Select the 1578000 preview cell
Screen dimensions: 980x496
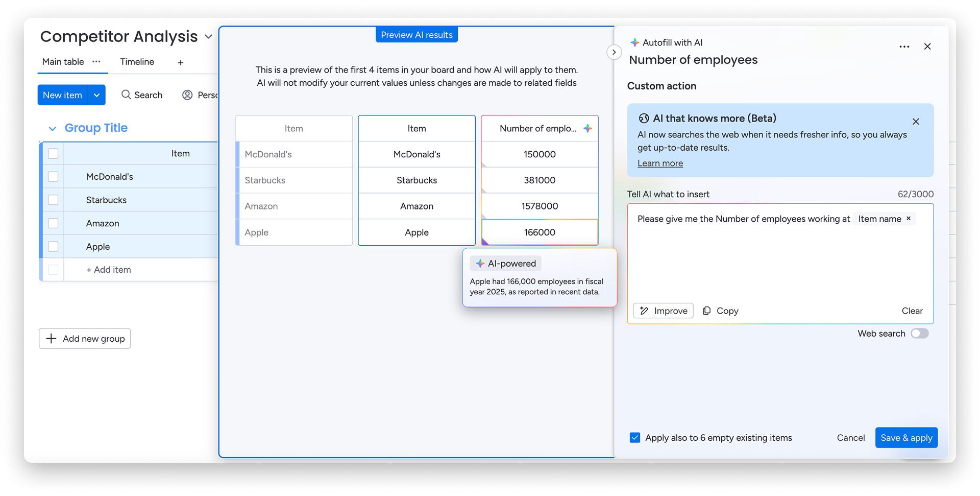(540, 206)
